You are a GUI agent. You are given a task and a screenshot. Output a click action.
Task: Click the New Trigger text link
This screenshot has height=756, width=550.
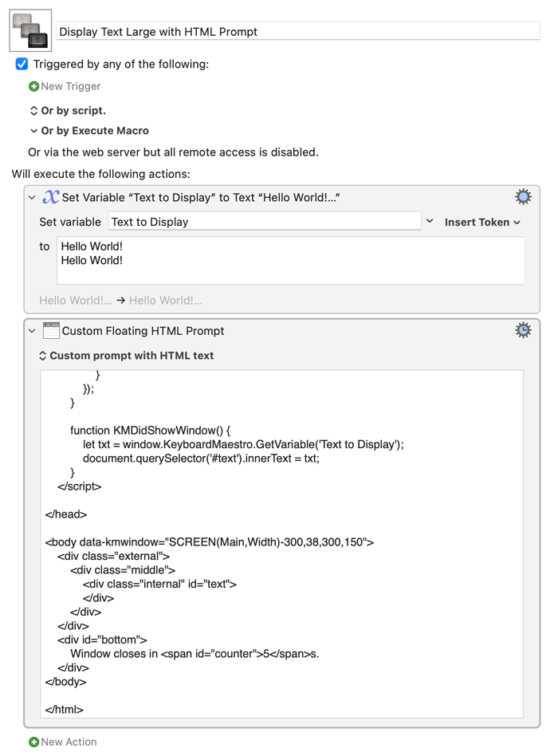[71, 86]
